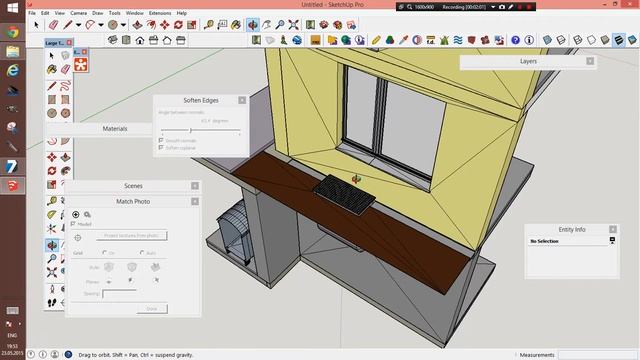640x360 pixels.
Task: Click Project textures from photo button
Action: (131, 236)
